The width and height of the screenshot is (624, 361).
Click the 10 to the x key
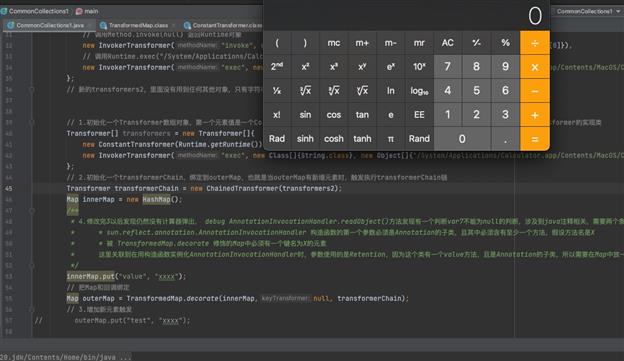coord(419,66)
